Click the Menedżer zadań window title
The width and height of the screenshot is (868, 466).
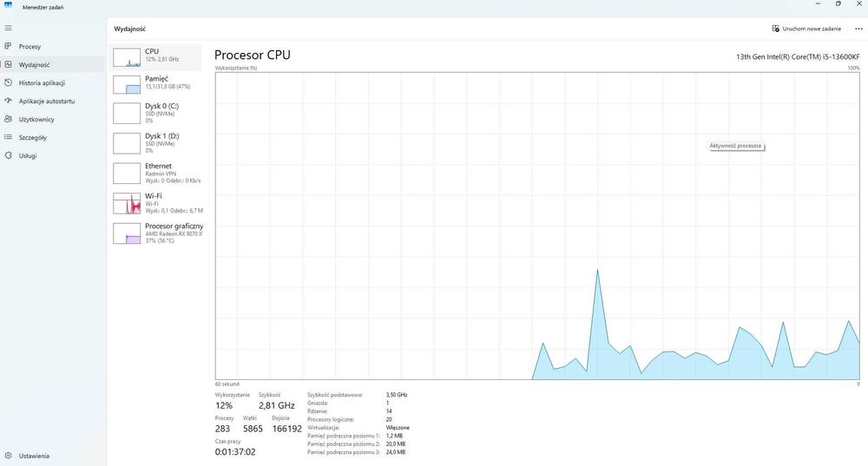point(43,7)
